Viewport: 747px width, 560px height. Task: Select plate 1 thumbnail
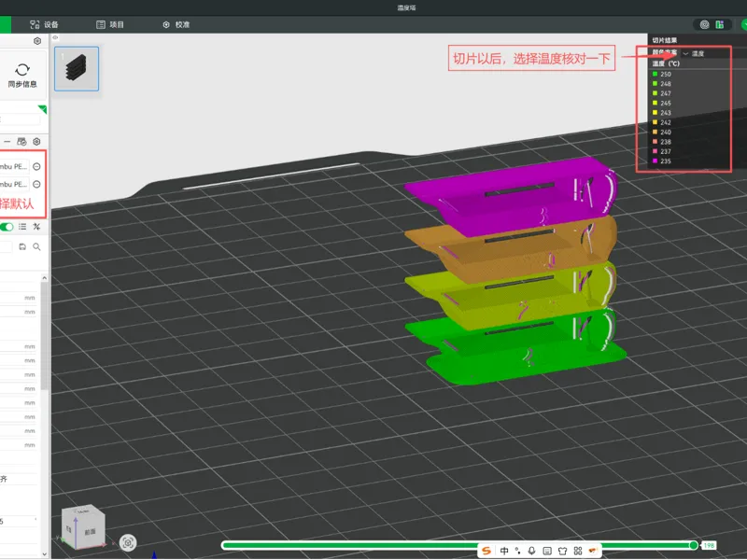(77, 68)
